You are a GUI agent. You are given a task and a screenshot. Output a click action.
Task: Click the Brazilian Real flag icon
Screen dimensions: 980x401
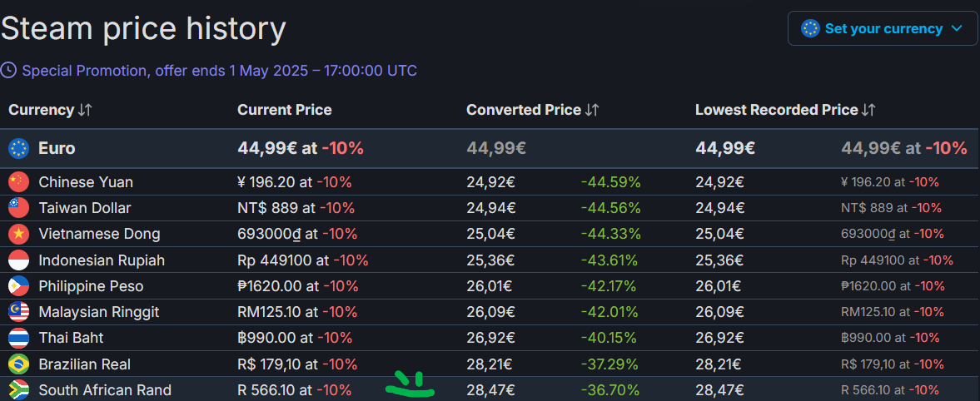click(18, 364)
